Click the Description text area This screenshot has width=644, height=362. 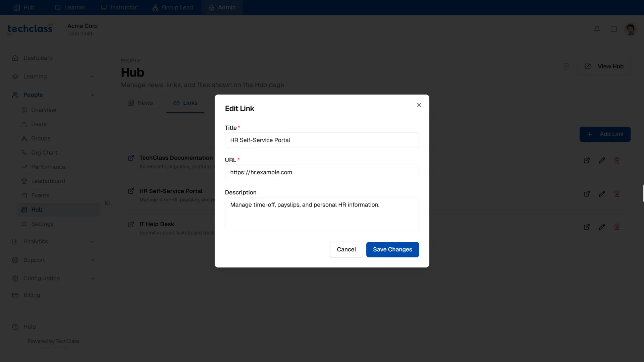tap(322, 213)
